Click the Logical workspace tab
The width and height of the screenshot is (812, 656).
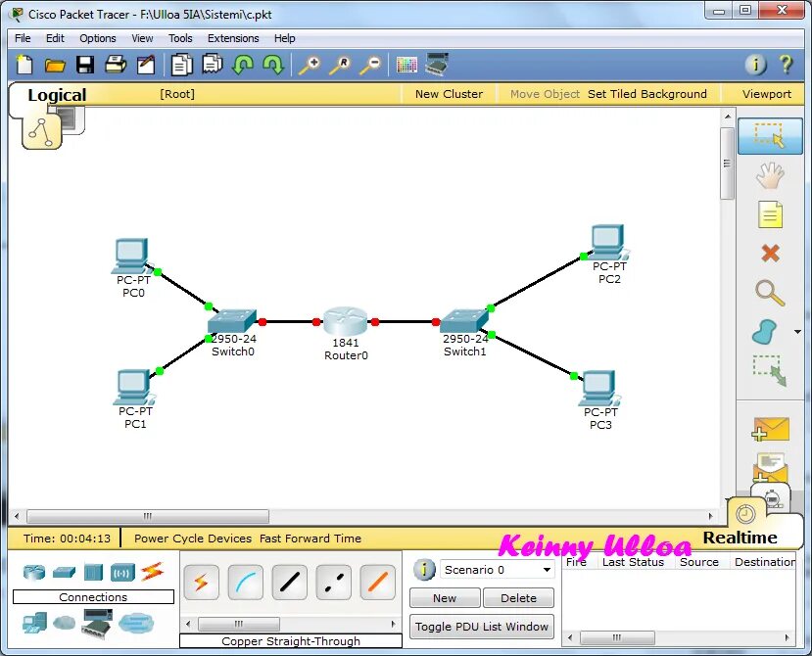point(57,95)
